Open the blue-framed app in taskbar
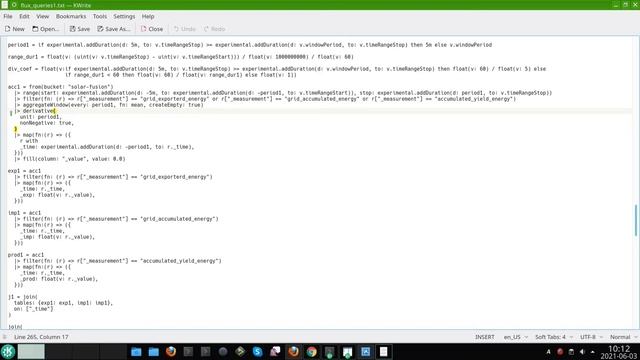 coord(365,351)
